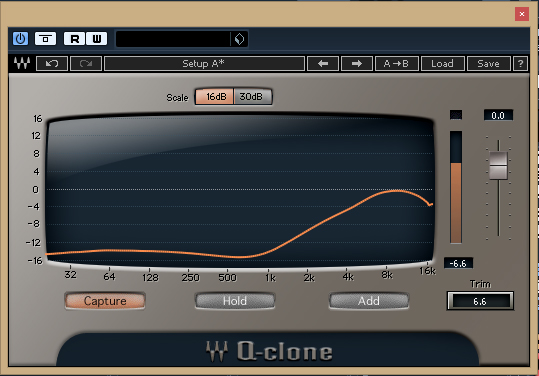The height and width of the screenshot is (376, 539).
Task: Open the Setup A* preset menu
Action: 204,64
